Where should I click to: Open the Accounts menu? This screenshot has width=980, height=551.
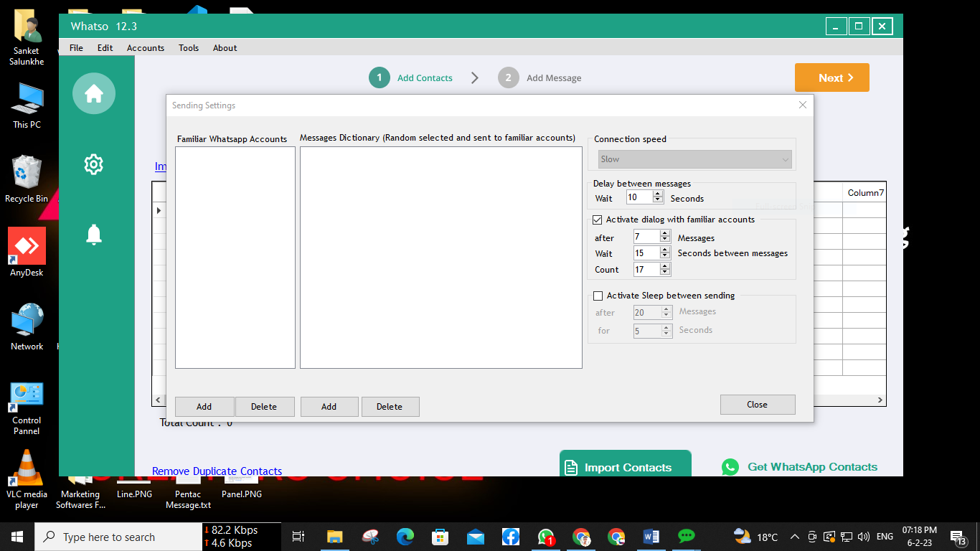(x=146, y=48)
